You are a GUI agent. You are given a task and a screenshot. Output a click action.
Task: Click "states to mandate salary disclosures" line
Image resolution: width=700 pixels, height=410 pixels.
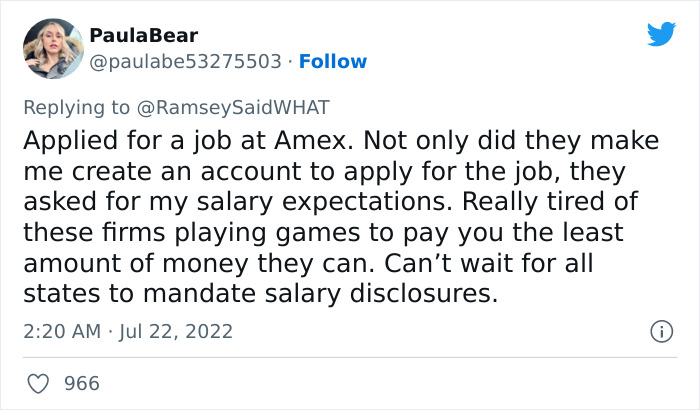258,296
